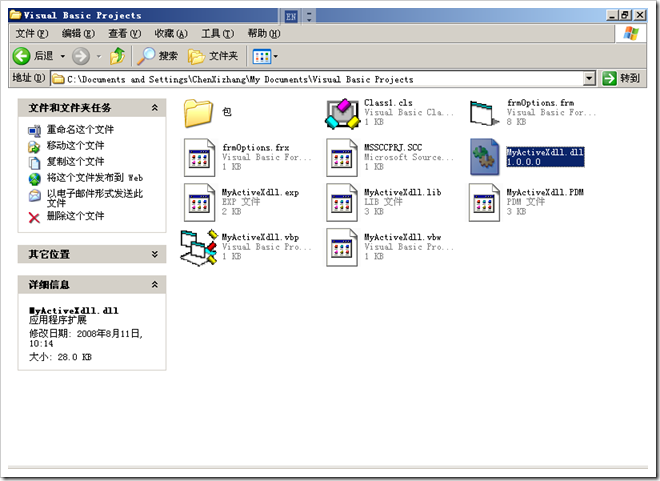Open the 工具(T) menu
The height and width of the screenshot is (481, 660).
click(217, 33)
